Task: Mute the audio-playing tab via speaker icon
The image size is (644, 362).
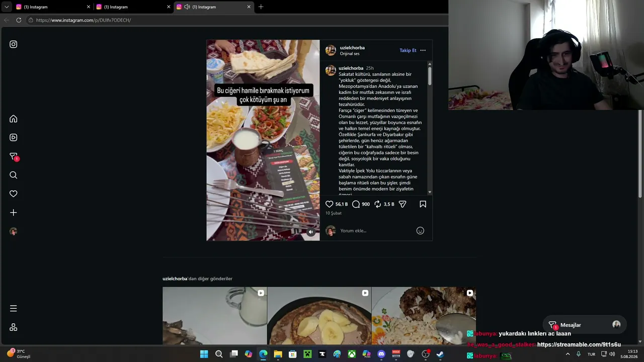Action: [x=187, y=7]
